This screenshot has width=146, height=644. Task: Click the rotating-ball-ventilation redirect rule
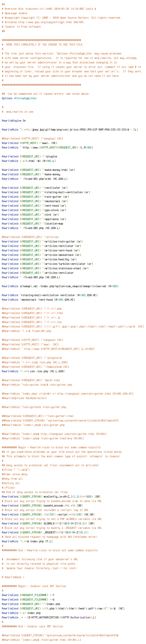click(x=50, y=295)
